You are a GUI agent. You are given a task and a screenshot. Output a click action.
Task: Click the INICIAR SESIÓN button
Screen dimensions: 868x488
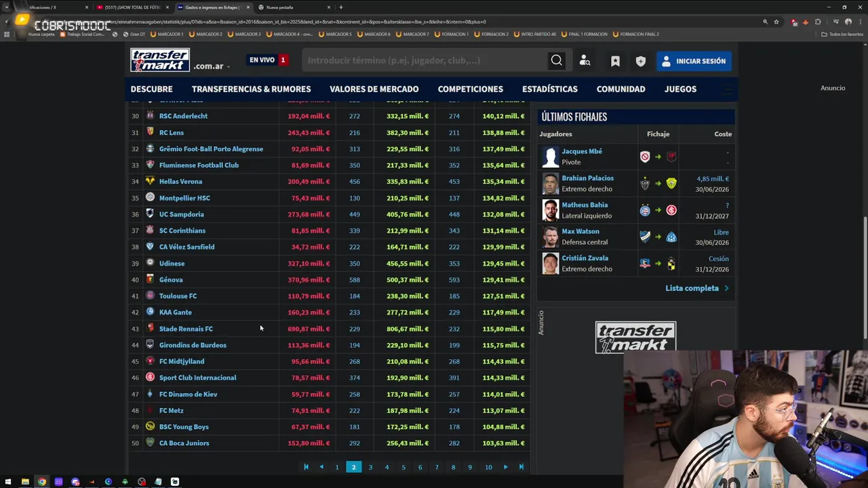tap(694, 61)
